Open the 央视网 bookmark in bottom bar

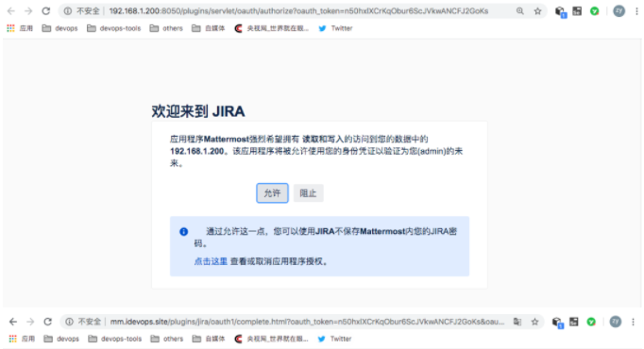tap(271, 339)
